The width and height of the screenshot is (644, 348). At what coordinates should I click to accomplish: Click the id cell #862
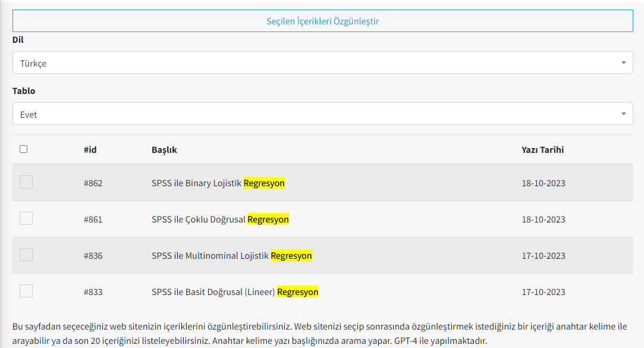pos(93,183)
